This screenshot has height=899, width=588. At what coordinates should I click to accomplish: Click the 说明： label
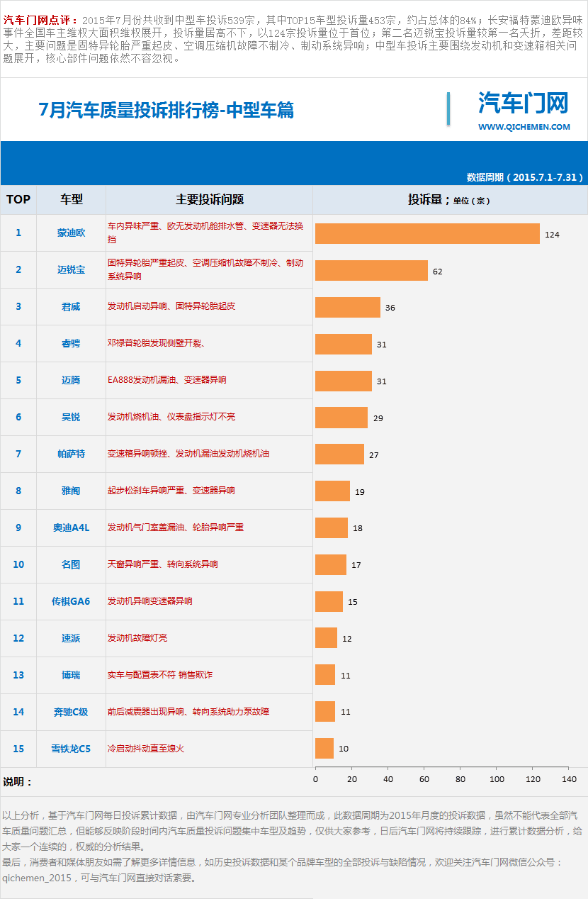18,781
